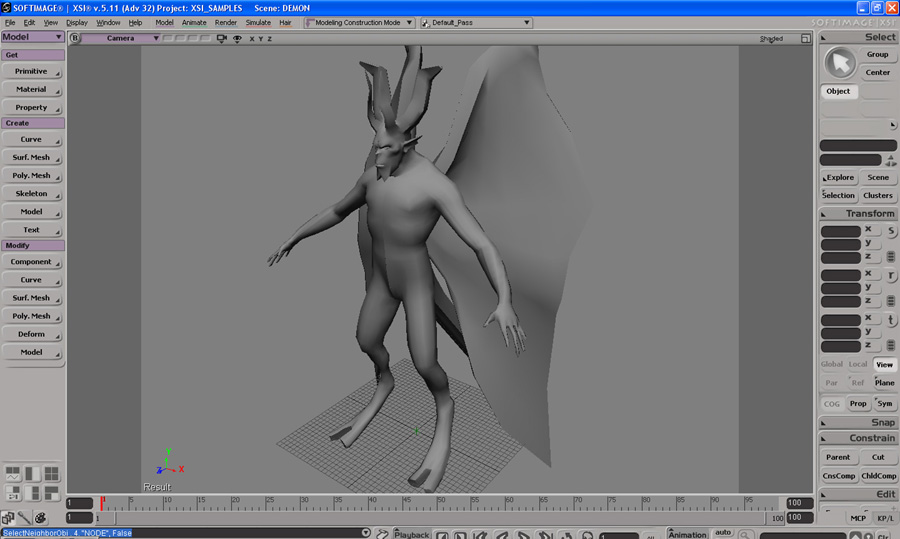Open the Camera view dropdown
The height and width of the screenshot is (539, 900).
tap(121, 38)
